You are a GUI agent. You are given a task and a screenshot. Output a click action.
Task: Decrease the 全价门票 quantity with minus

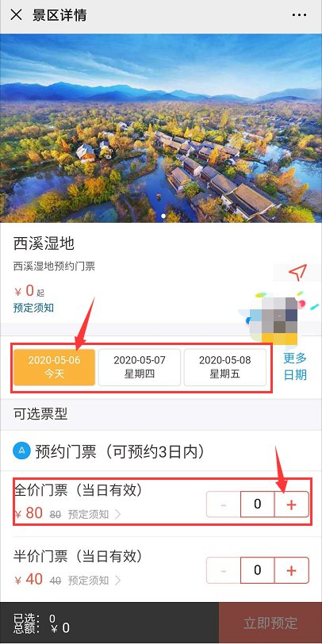coord(224,504)
